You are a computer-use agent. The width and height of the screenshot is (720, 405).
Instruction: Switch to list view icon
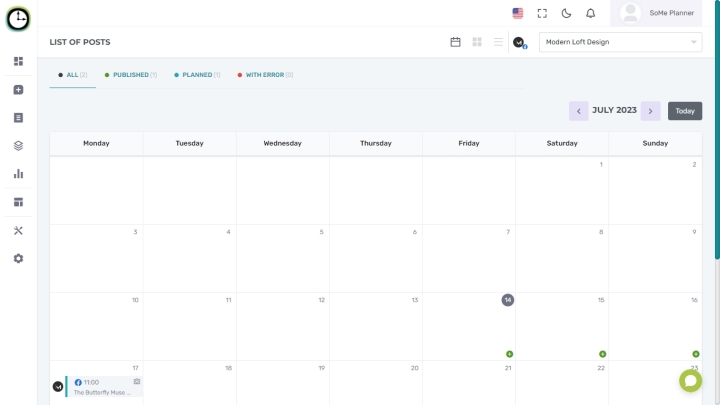(x=498, y=42)
